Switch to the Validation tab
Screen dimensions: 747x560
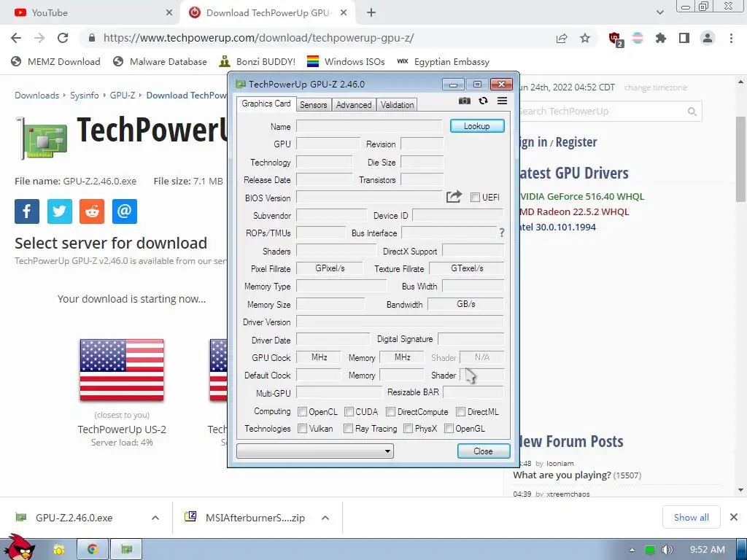click(397, 105)
